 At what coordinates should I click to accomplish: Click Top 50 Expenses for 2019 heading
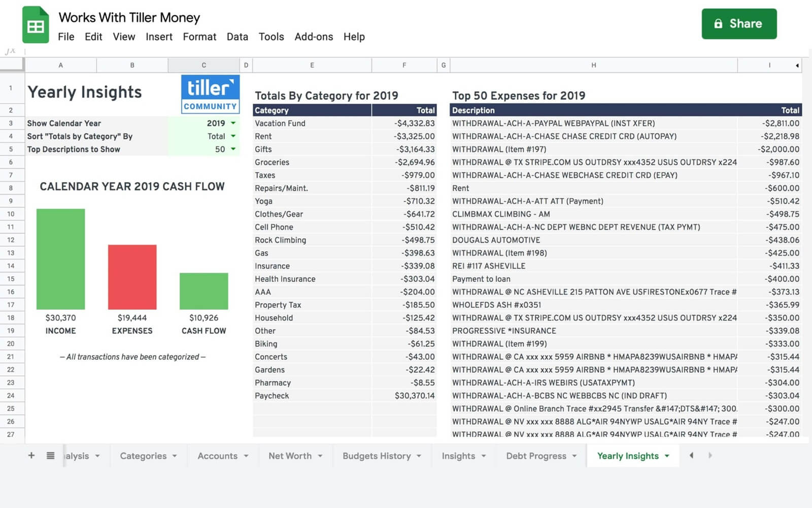point(519,96)
